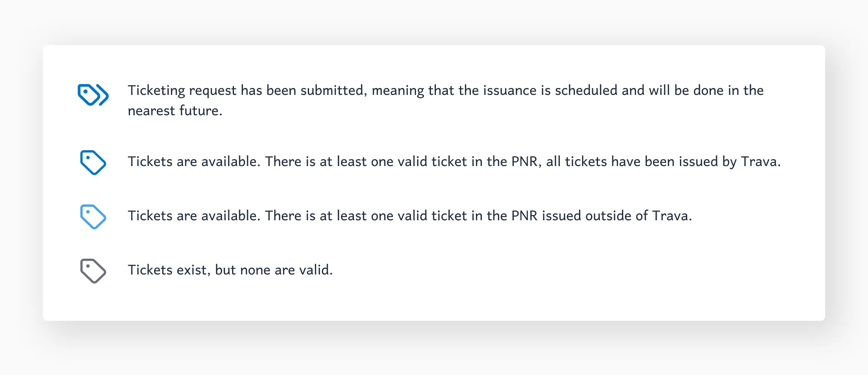Viewport: 868px width, 375px height.
Task: Click the 'nearest future.' text line
Action: (x=175, y=111)
